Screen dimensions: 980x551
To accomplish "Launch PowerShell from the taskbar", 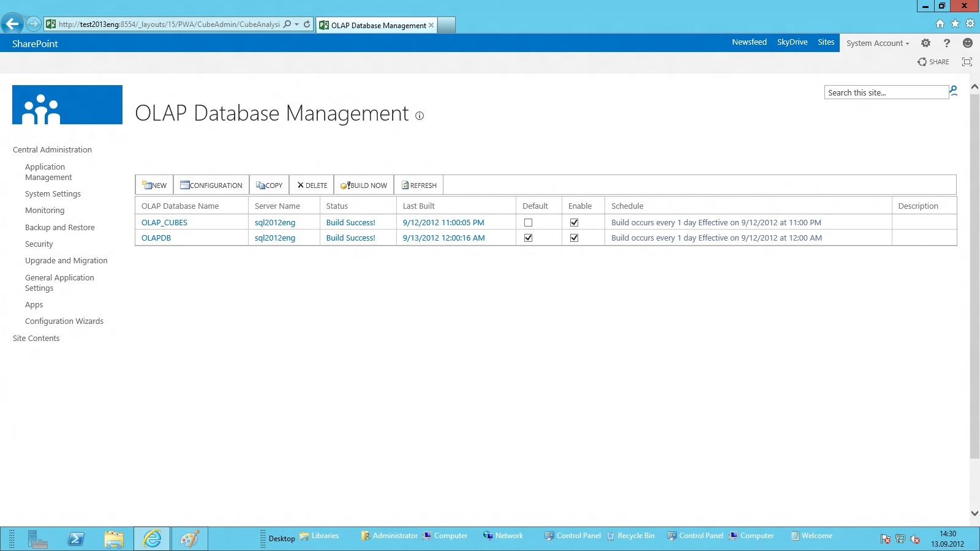I will coord(76,539).
